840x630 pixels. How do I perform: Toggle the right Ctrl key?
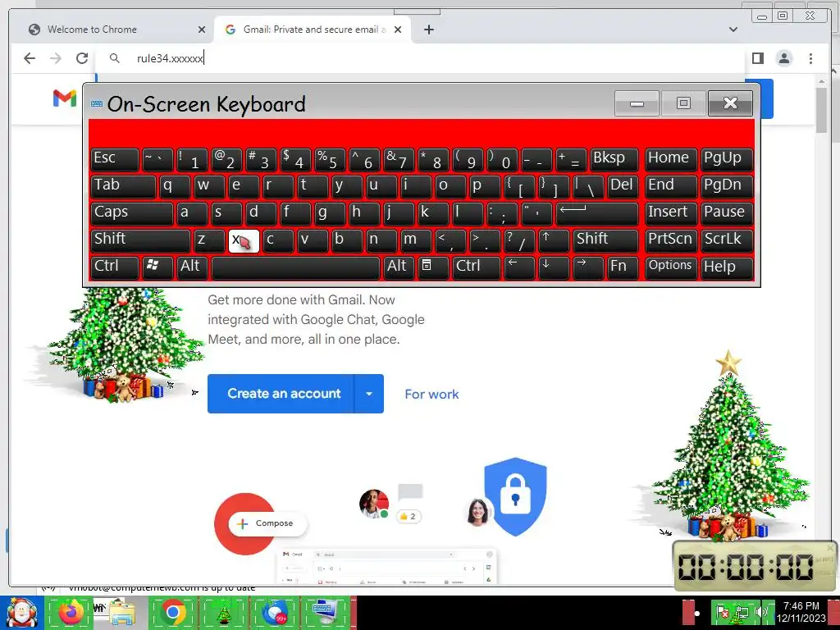pyautogui.click(x=477, y=267)
